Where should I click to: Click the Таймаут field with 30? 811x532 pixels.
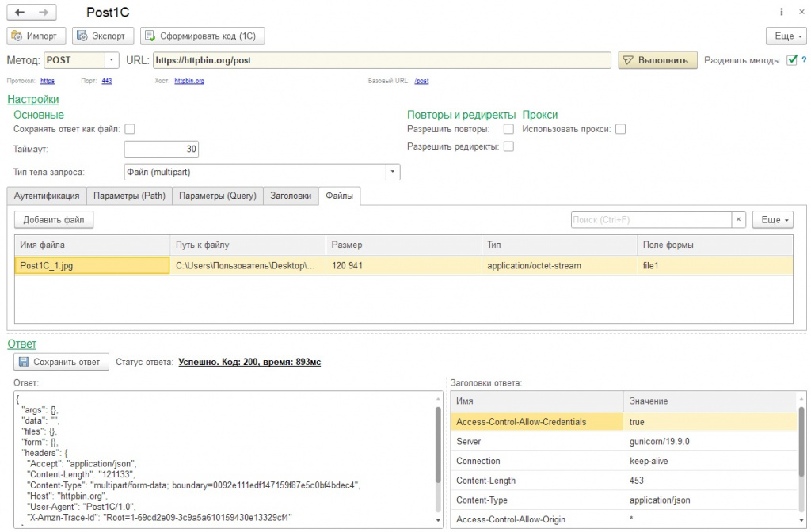[162, 149]
